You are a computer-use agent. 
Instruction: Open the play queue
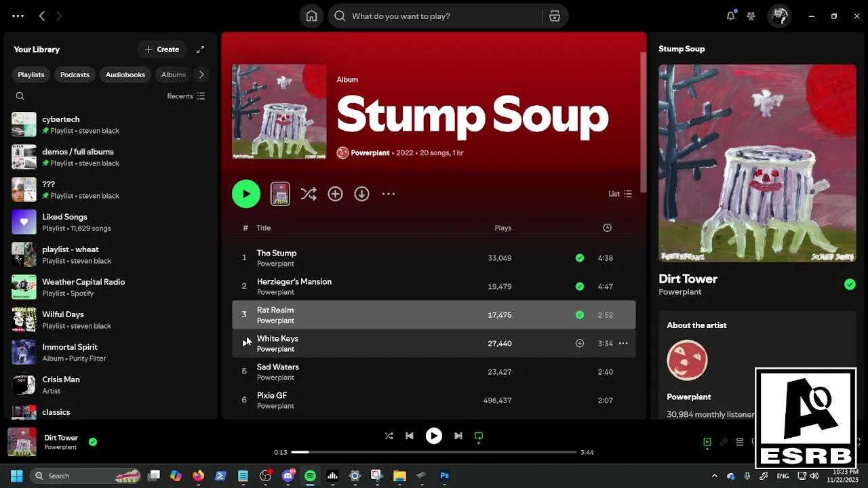740,442
